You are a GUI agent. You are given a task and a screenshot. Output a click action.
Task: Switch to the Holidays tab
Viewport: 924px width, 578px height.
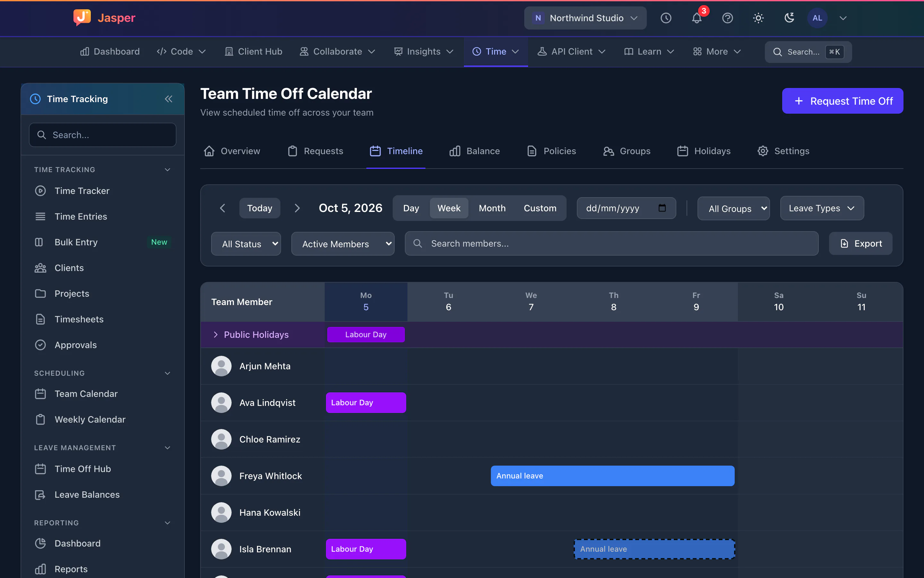tap(704, 151)
